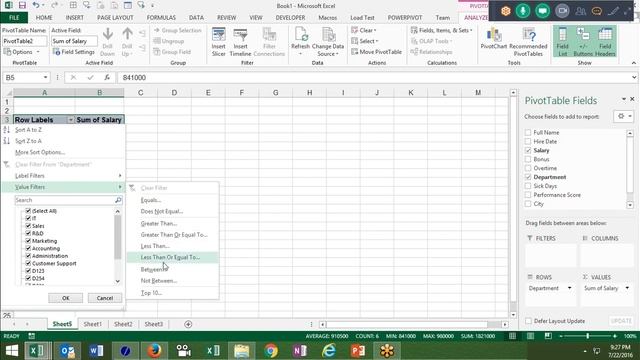The image size is (640, 360).
Task: Close the PivotTable Fields pane
Action: coord(632,99)
